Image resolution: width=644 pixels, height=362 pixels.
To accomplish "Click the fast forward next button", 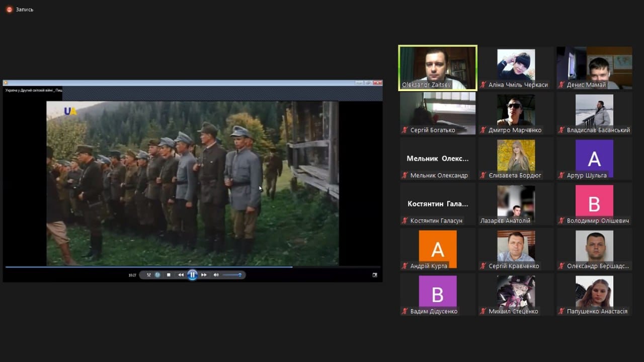I will click(204, 275).
